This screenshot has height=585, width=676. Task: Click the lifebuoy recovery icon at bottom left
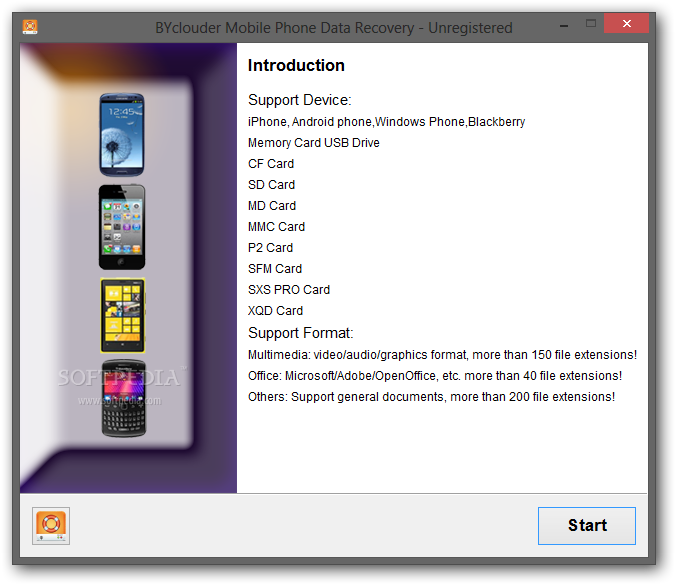click(x=51, y=526)
